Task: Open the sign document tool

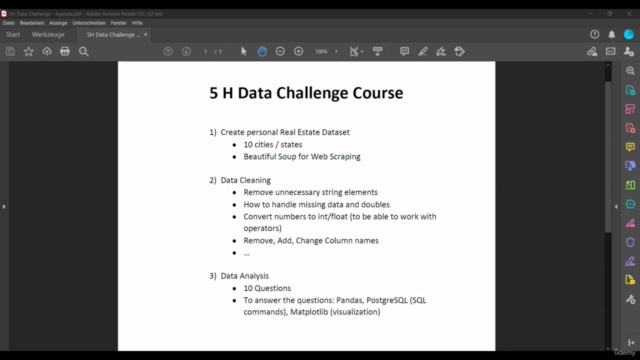Action: click(441, 51)
